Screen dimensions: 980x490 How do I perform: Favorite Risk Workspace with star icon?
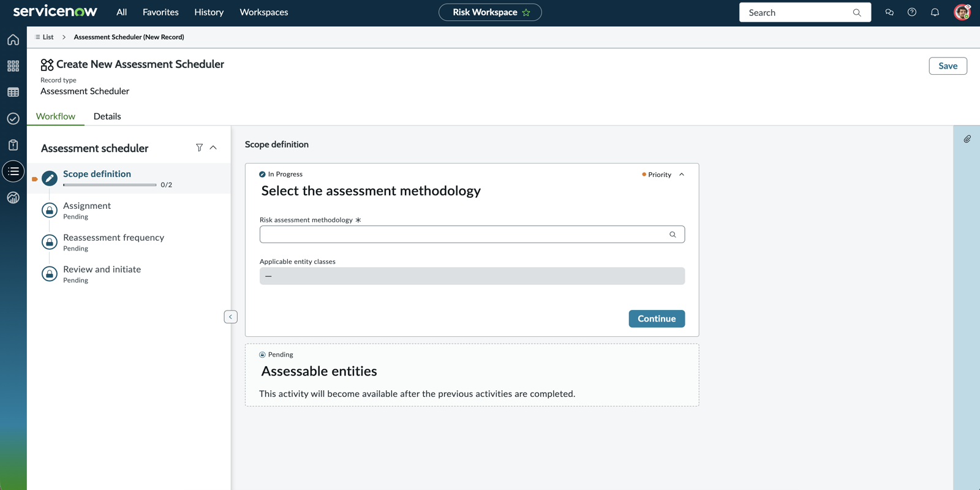(x=526, y=12)
